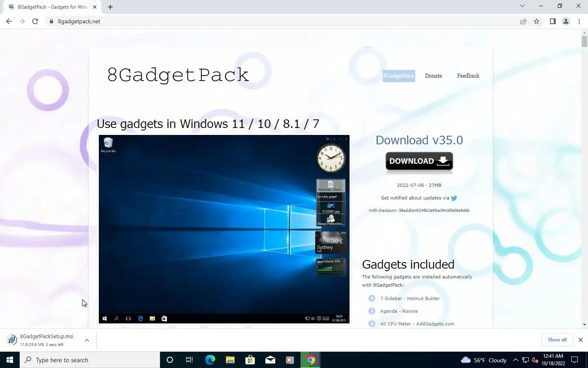Click the page vertical scrollbar thumb
The width and height of the screenshot is (588, 368).
[x=584, y=41]
